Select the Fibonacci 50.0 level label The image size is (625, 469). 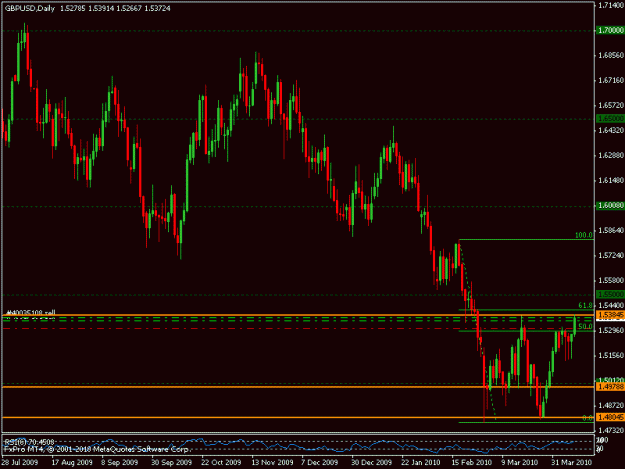tap(586, 327)
